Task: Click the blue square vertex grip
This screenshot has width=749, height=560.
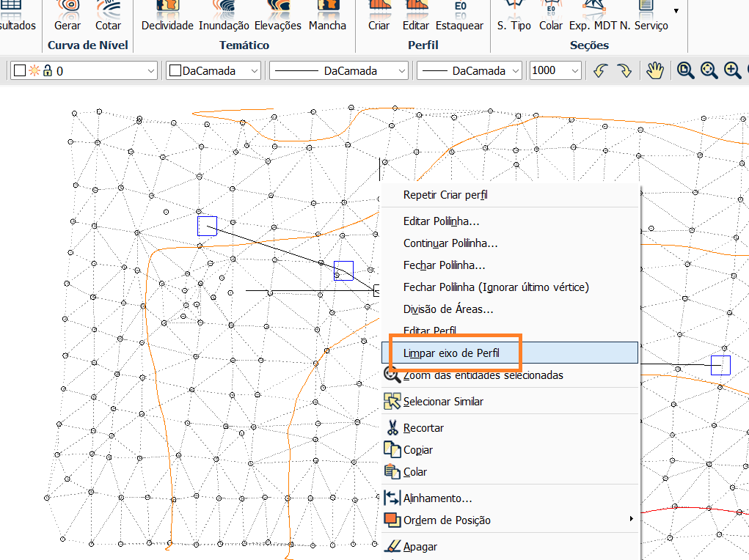Action: click(343, 270)
